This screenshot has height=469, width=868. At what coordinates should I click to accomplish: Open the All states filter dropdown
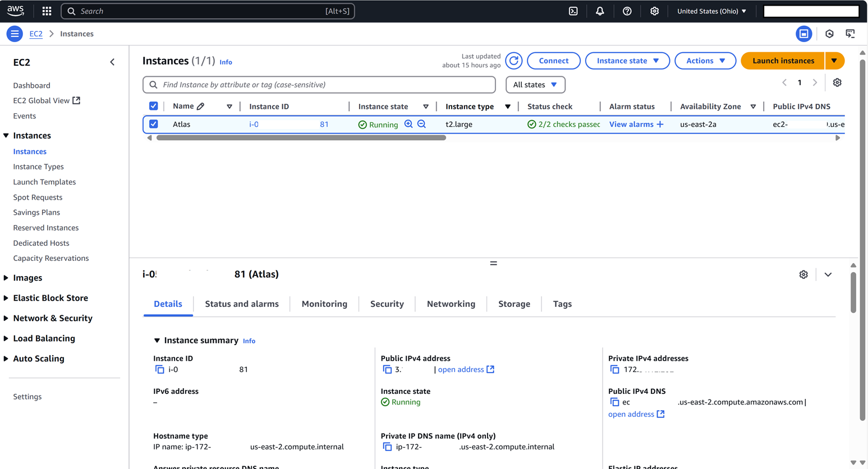tap(535, 85)
